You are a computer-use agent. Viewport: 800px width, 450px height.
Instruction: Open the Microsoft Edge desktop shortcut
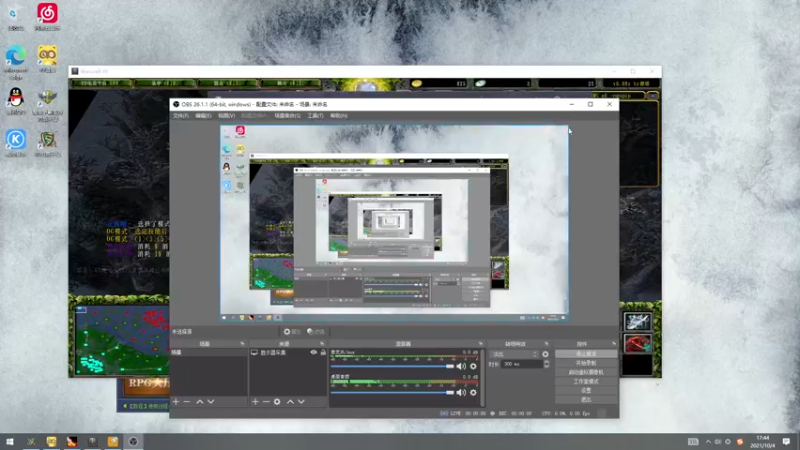click(16, 62)
